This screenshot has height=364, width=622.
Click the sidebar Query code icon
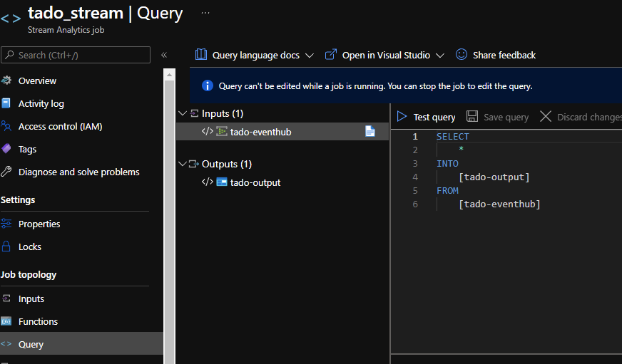(6, 344)
